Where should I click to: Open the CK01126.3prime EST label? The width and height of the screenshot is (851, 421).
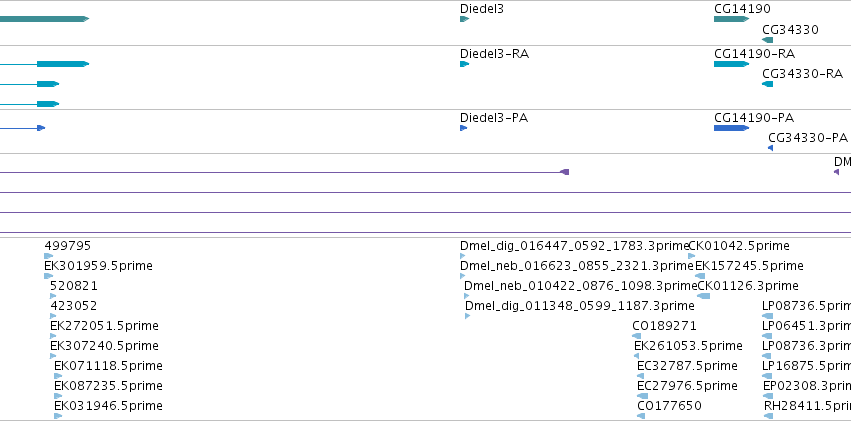(x=748, y=286)
